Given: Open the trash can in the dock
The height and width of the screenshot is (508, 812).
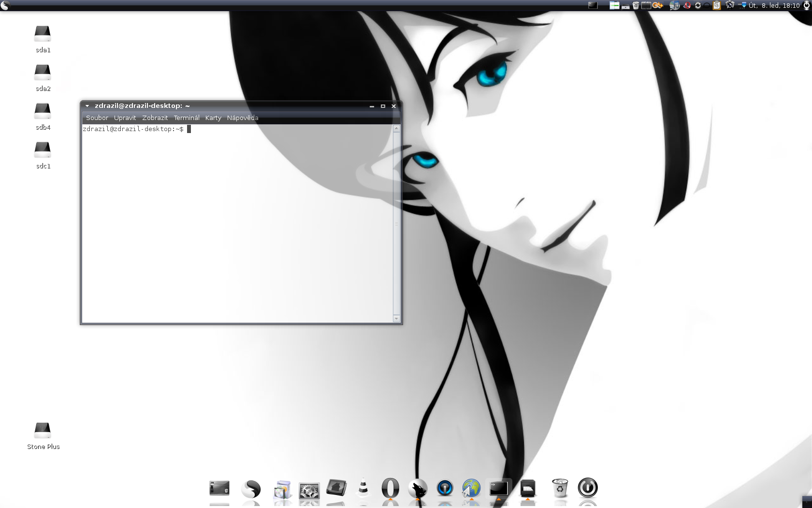Looking at the screenshot, I should click(559, 488).
